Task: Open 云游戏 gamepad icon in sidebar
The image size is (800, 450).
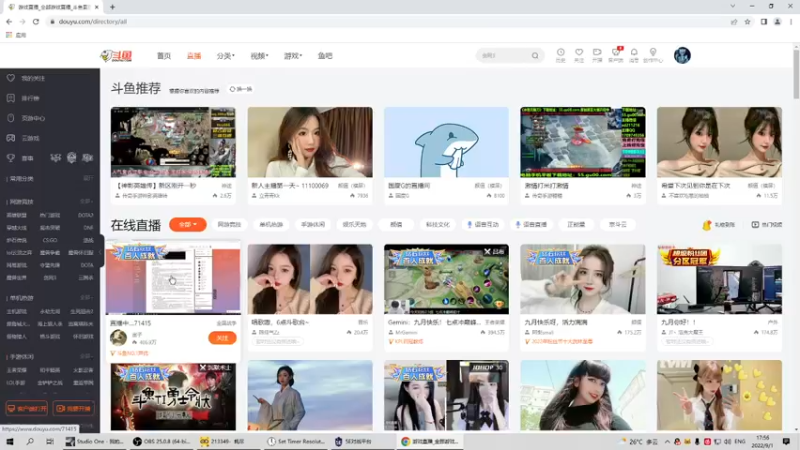Action: [x=11, y=138]
